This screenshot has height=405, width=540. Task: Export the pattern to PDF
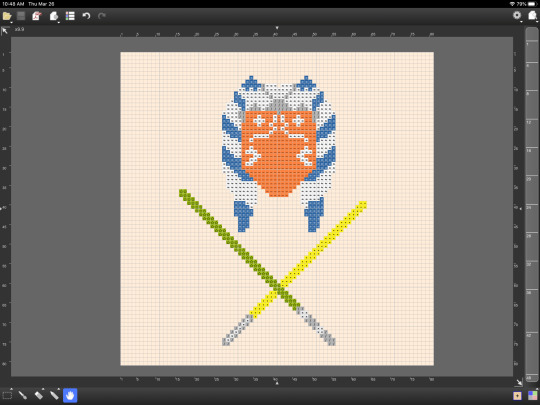(x=37, y=16)
